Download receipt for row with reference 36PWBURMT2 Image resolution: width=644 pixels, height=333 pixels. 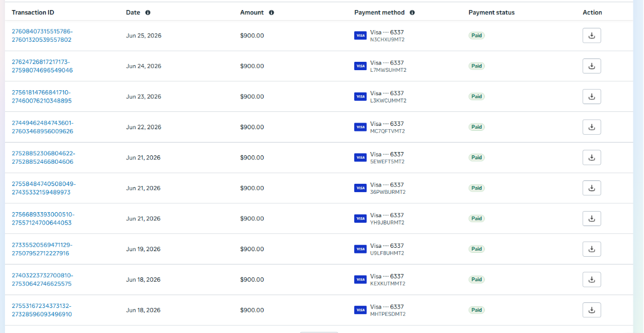[x=591, y=188]
